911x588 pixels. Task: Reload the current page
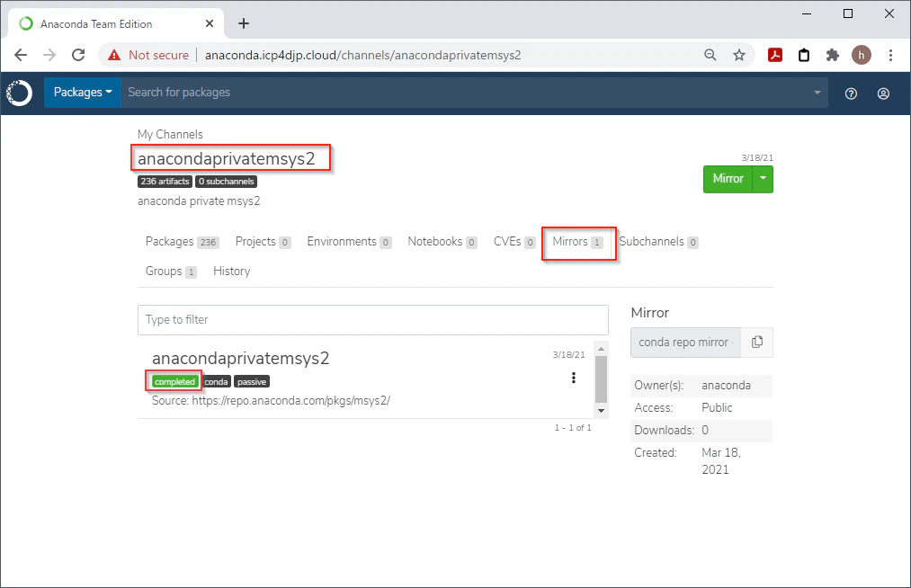[78, 55]
